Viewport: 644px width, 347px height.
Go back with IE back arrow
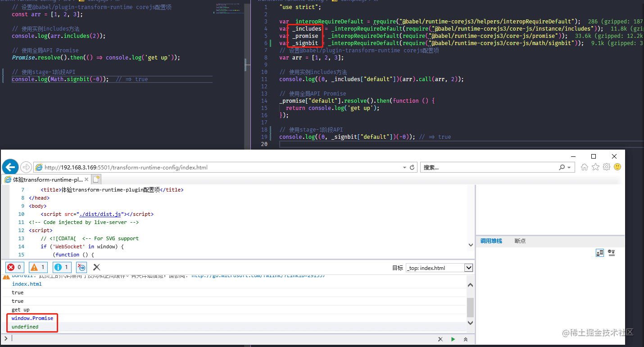(x=10, y=167)
